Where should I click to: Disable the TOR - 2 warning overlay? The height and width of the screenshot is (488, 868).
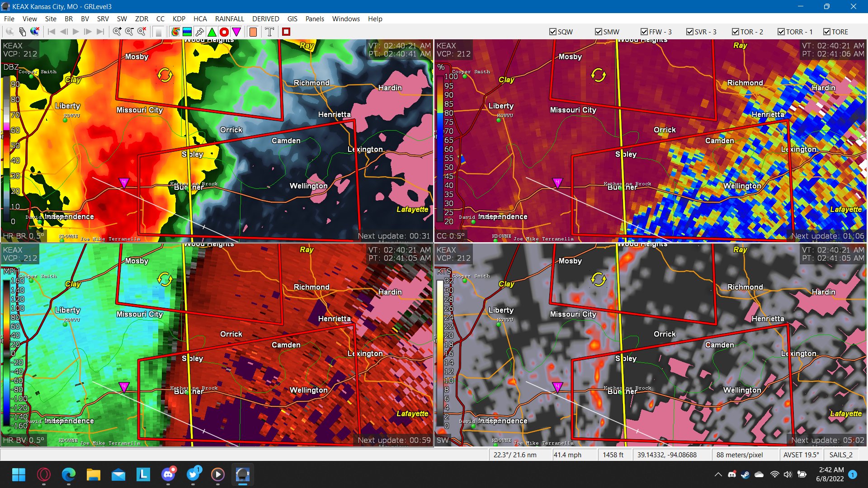[x=736, y=32]
